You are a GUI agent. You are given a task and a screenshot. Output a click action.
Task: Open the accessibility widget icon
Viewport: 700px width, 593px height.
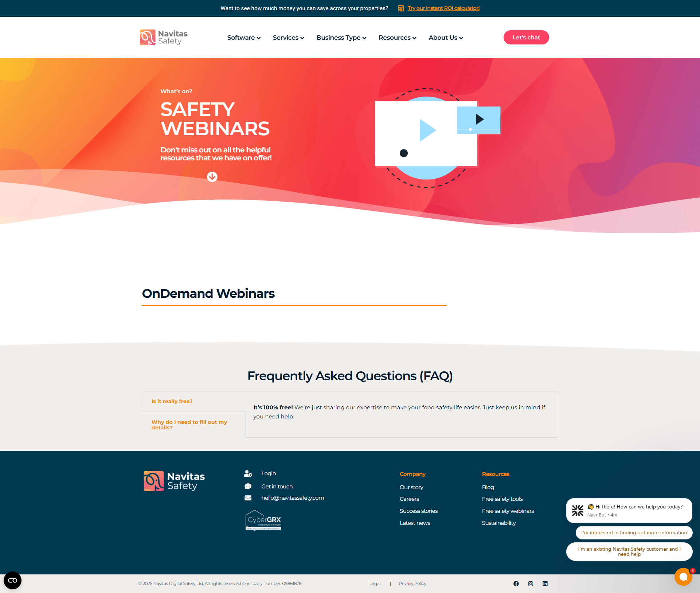tap(12, 580)
